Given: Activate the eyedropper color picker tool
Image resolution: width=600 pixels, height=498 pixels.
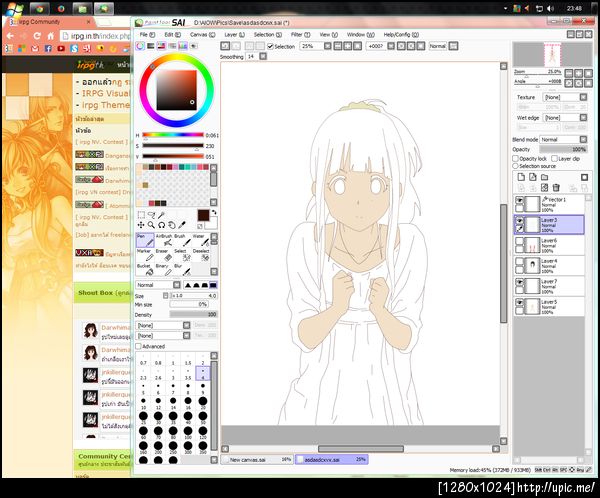Looking at the screenshot, I should 182,225.
